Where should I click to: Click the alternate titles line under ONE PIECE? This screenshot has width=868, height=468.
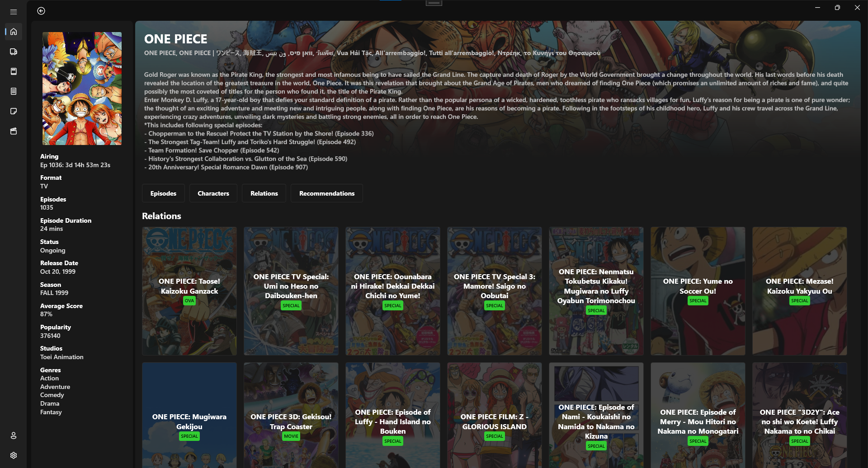point(372,53)
